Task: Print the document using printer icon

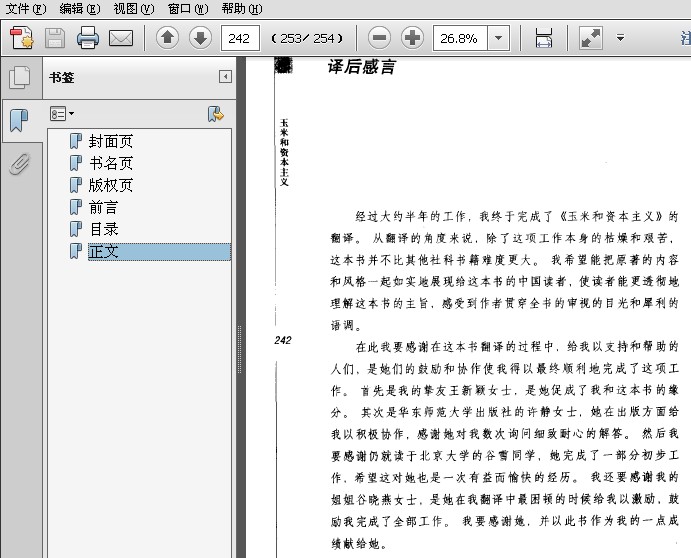Action: pos(88,39)
